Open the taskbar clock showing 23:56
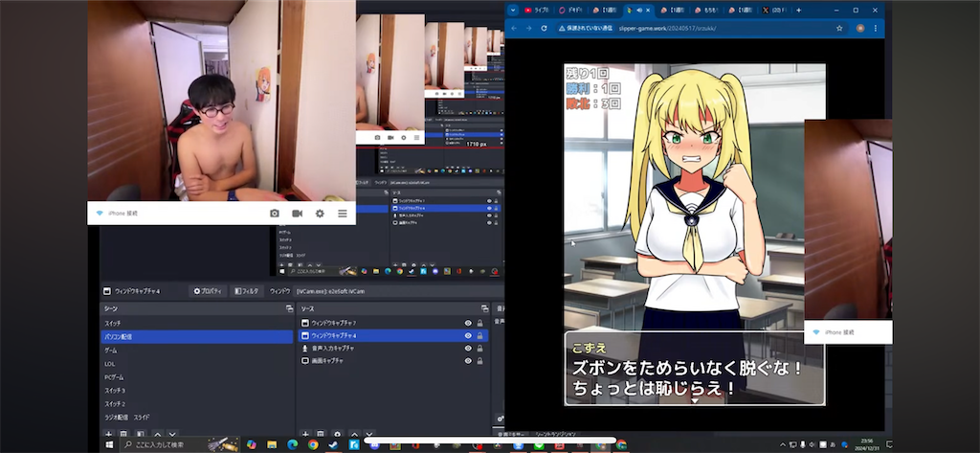Screen dimensions: 980x453 (x=867, y=445)
